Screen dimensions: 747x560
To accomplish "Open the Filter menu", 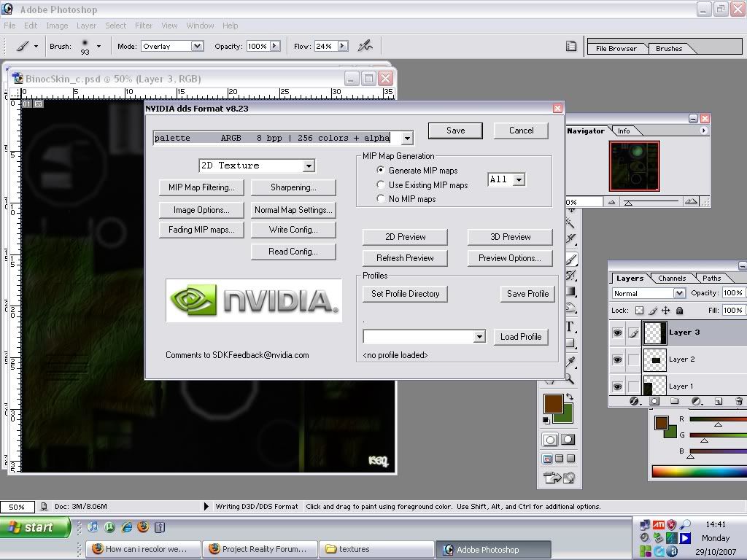I will click(x=144, y=26).
